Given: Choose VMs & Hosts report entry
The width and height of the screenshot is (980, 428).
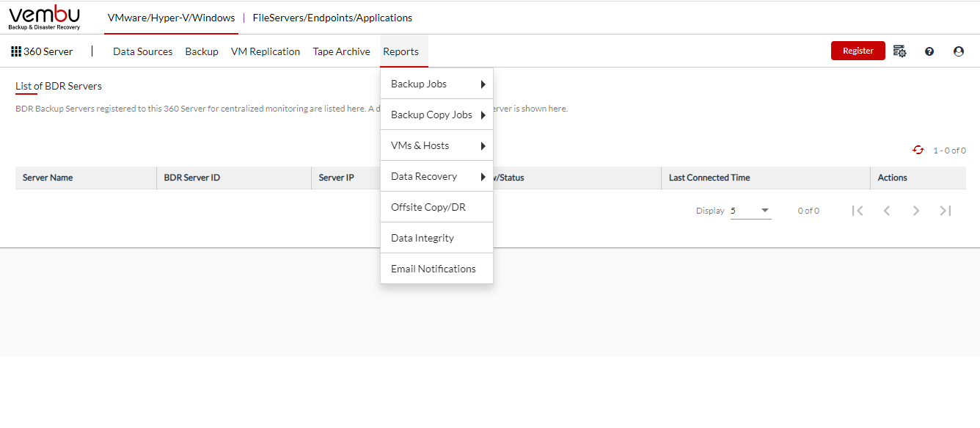Looking at the screenshot, I should [437, 145].
